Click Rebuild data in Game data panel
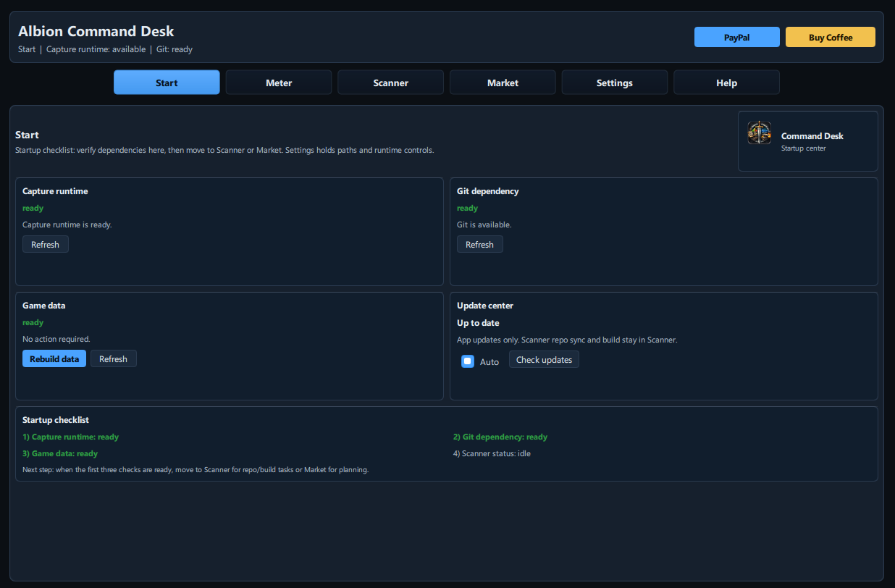Image resolution: width=895 pixels, height=588 pixels. coord(54,358)
